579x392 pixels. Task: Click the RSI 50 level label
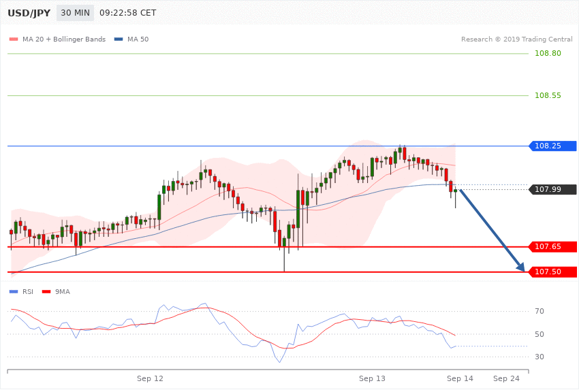[x=539, y=334]
